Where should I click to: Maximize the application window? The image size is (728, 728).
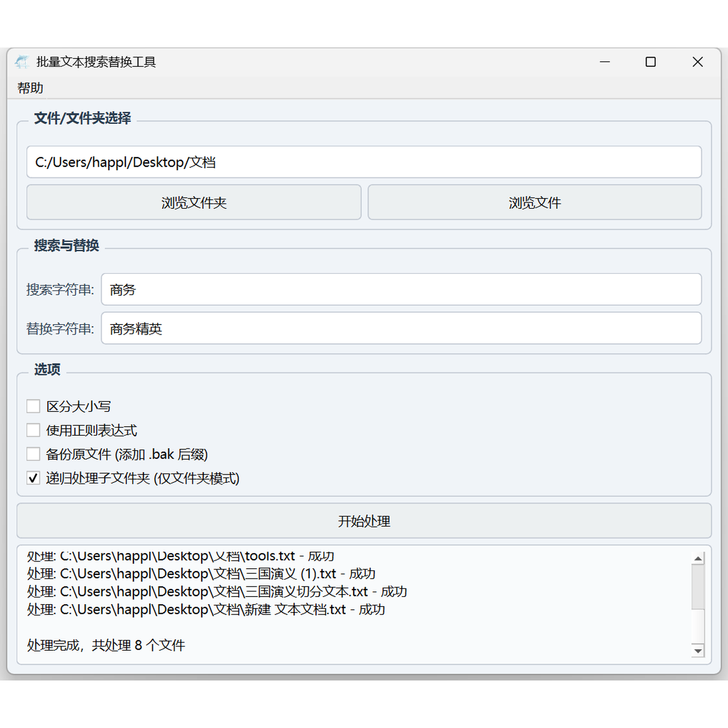[x=651, y=62]
